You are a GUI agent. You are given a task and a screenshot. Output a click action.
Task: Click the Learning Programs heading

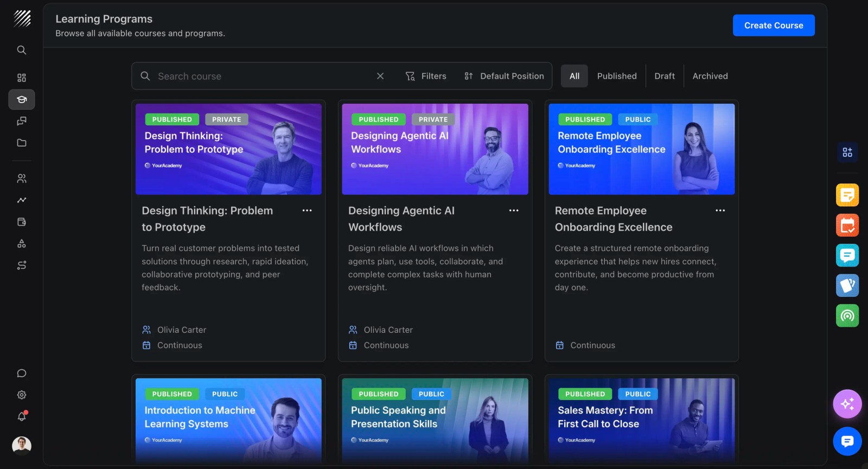point(104,19)
